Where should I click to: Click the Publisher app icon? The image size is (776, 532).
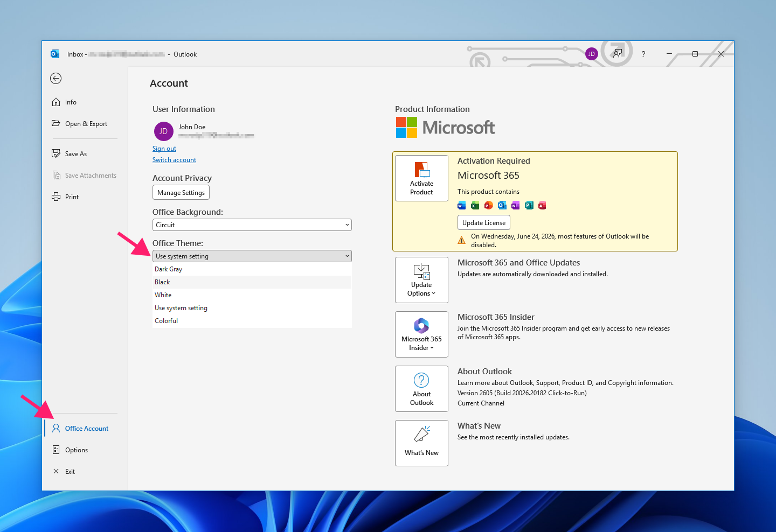[x=529, y=205]
